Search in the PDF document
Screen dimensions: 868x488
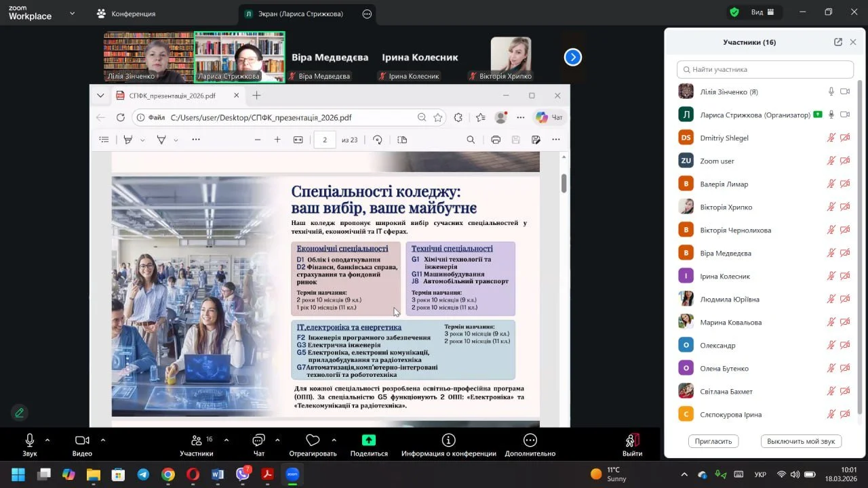(x=471, y=140)
